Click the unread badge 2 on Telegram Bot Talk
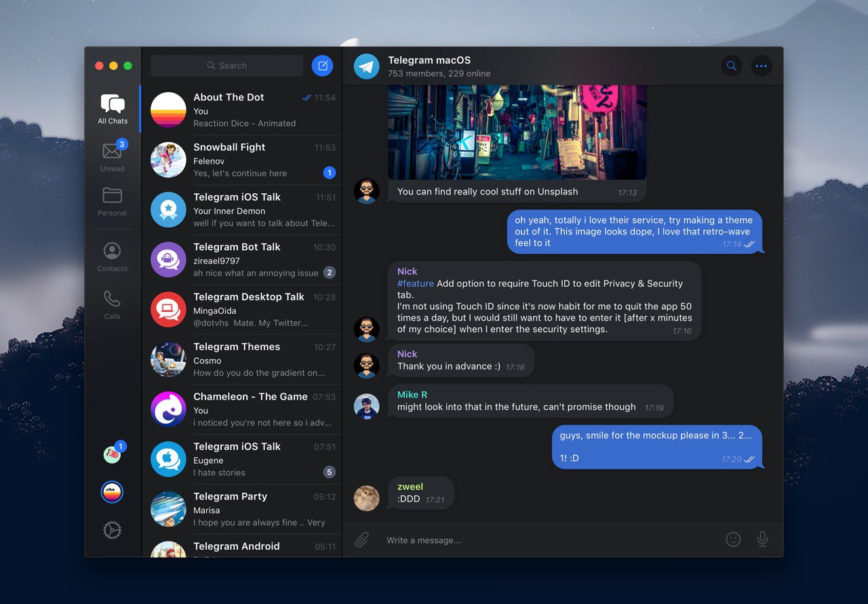Viewport: 868px width, 604px height. pos(330,273)
